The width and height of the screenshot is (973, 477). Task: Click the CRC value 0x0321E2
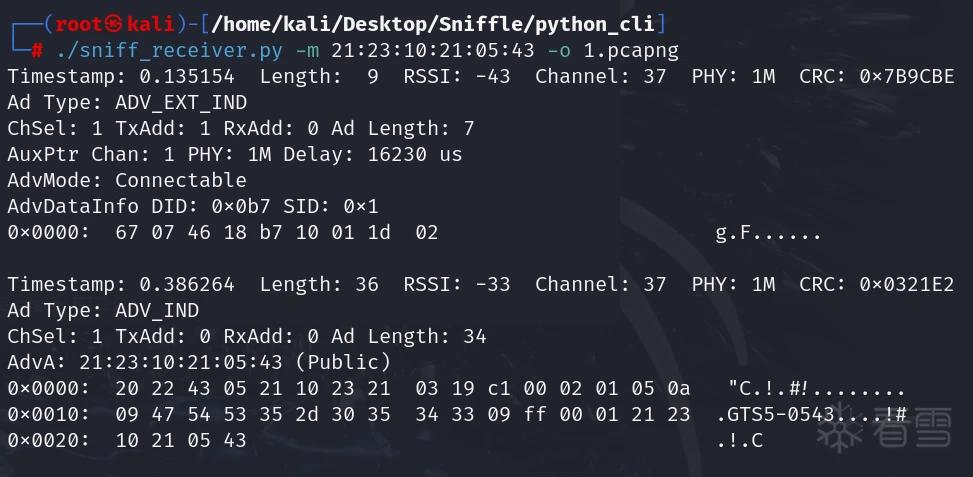pos(907,284)
